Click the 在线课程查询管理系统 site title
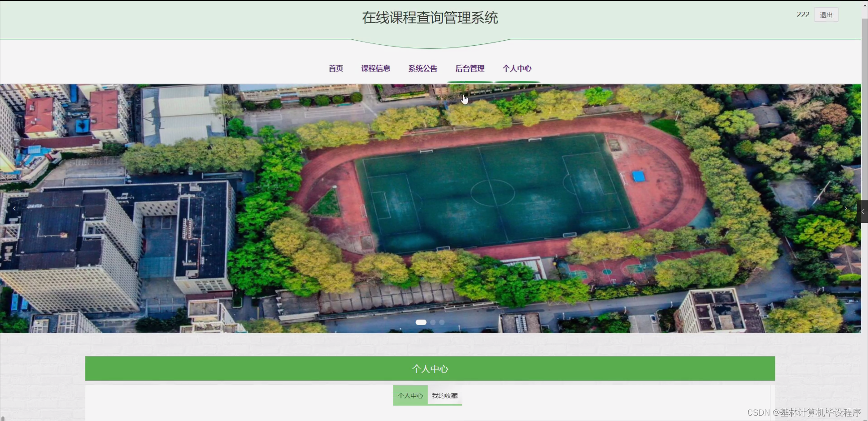Viewport: 868px width, 421px height. [x=430, y=18]
